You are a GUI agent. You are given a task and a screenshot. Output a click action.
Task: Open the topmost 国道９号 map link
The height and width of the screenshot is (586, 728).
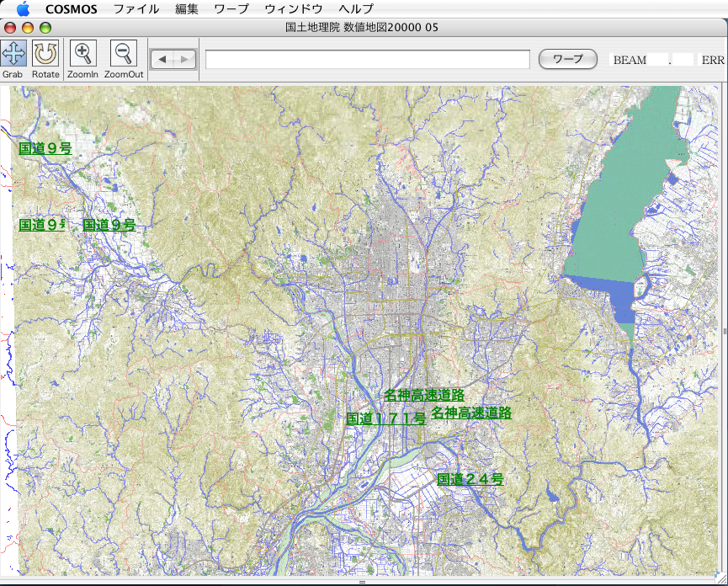tap(45, 148)
